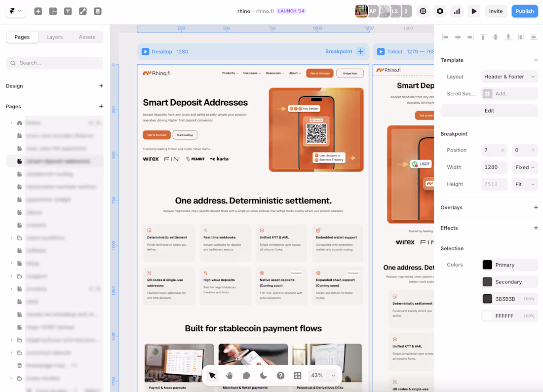Click the FFFFFF white color swatch
The height and width of the screenshot is (392, 543).
pos(487,316)
